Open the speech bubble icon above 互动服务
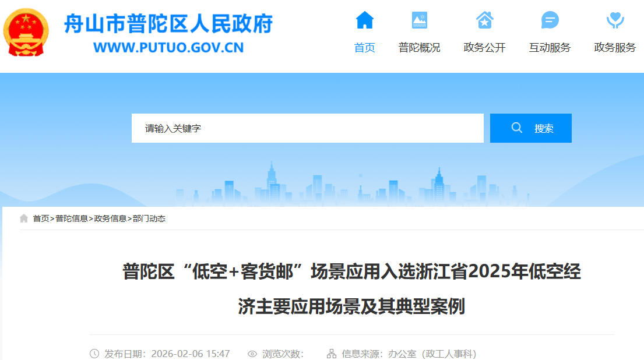This screenshot has width=644, height=360. (x=550, y=20)
